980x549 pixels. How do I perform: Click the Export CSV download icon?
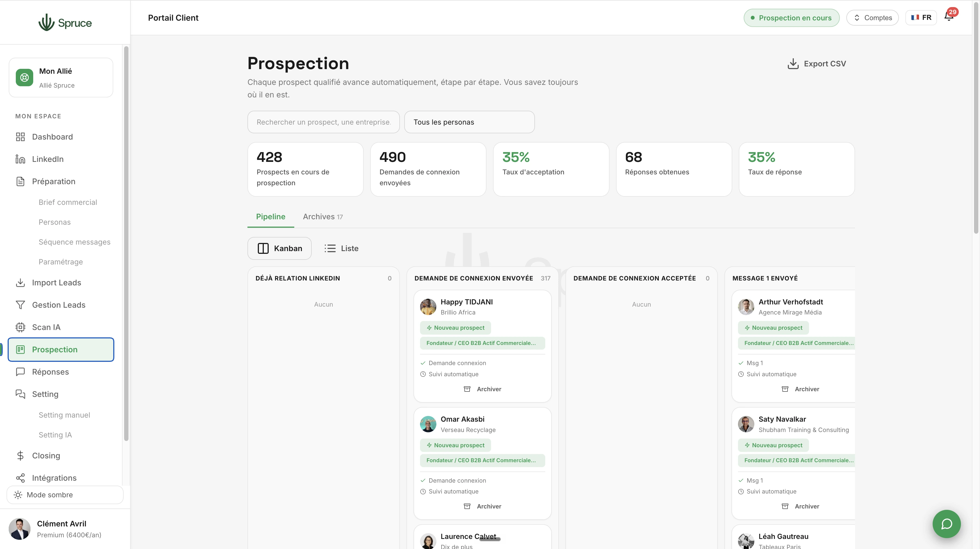click(x=793, y=63)
